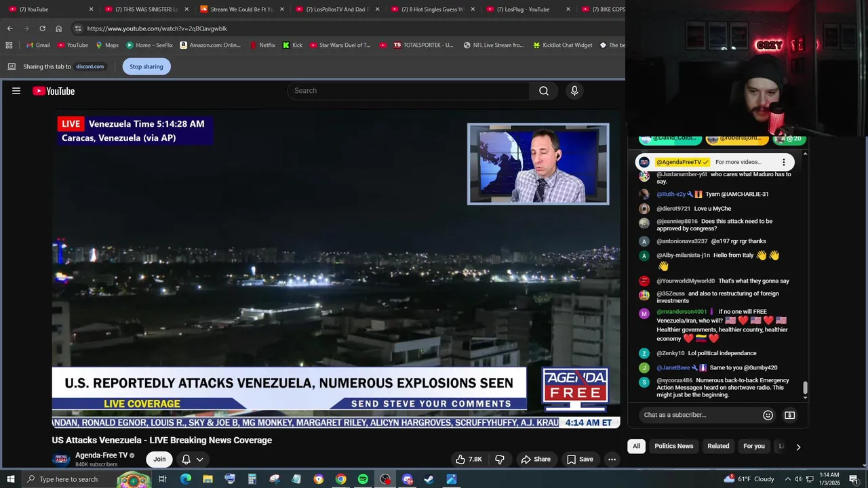Open the Windows notification center icon
868x488 pixels.
click(854, 479)
